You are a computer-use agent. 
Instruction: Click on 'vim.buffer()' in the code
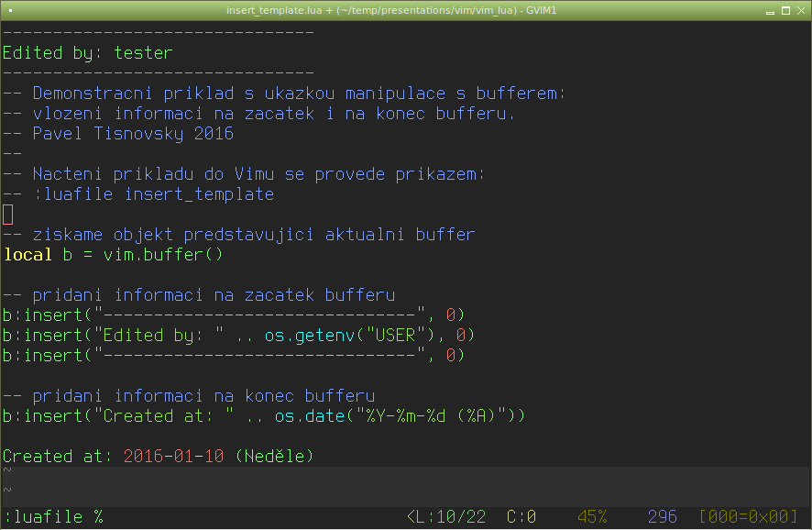point(163,255)
